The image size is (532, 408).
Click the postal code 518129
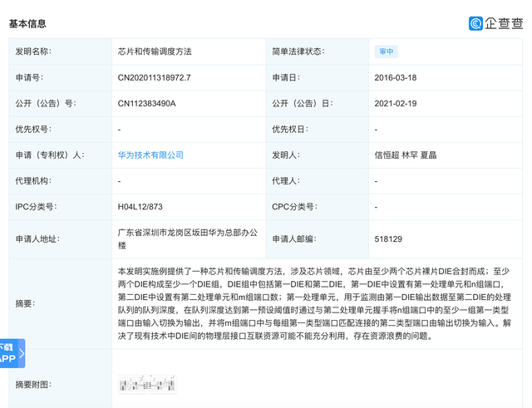[388, 239]
